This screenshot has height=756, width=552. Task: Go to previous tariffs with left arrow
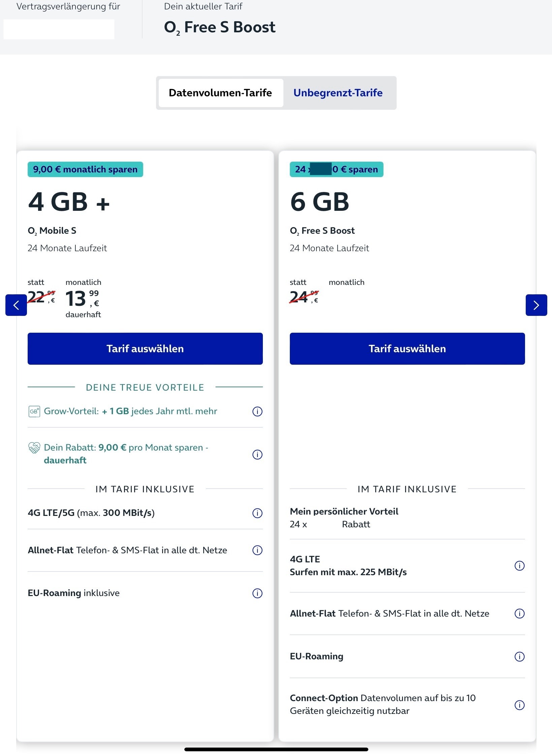tap(16, 305)
